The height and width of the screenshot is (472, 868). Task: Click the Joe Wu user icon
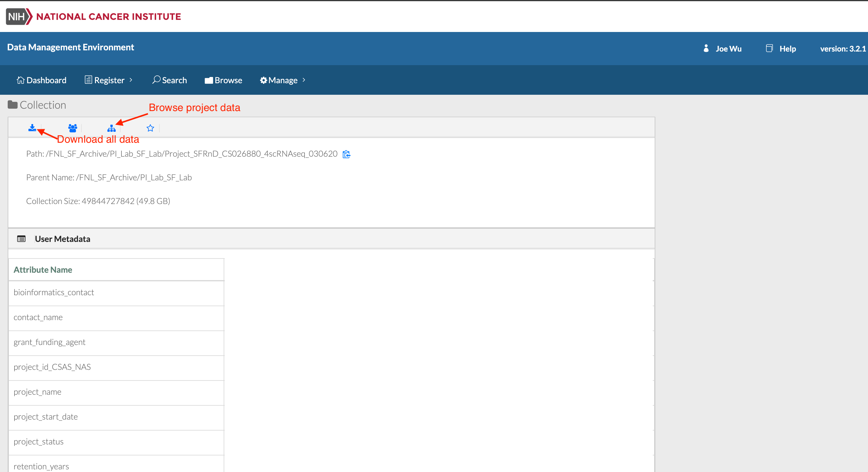click(706, 49)
